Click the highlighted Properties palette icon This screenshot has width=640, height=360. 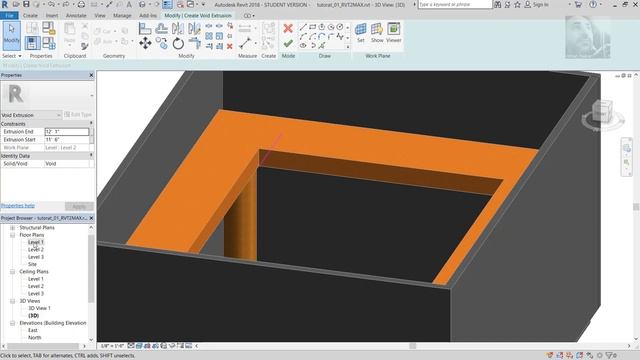click(32, 43)
